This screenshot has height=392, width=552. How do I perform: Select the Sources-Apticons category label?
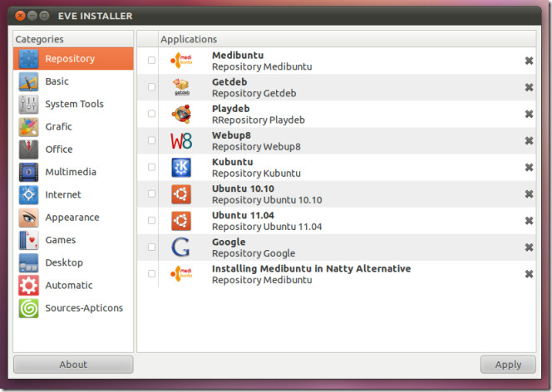[84, 308]
